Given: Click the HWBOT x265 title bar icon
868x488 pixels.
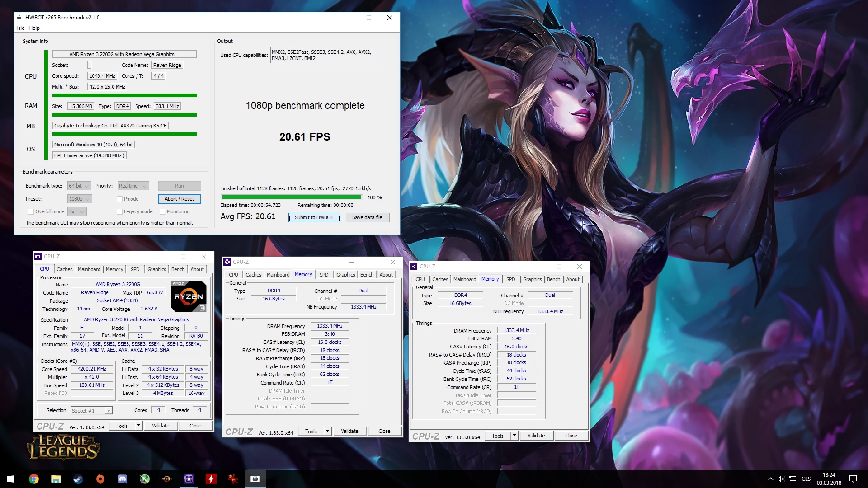Looking at the screenshot, I should tap(19, 18).
